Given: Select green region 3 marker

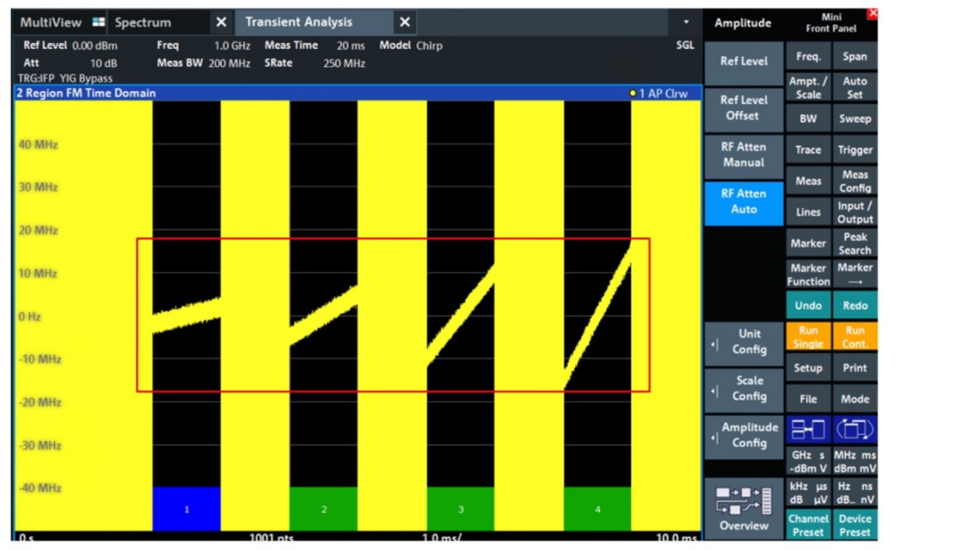Looking at the screenshot, I should (x=461, y=509).
